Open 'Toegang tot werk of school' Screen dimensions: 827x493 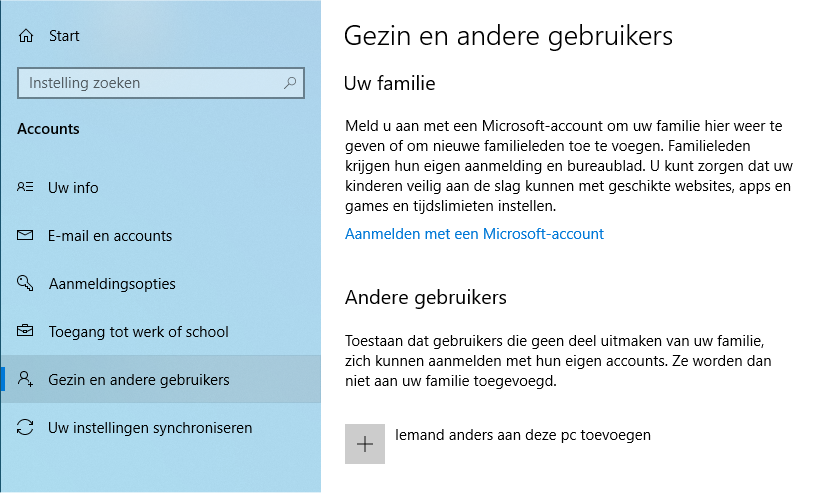click(138, 332)
